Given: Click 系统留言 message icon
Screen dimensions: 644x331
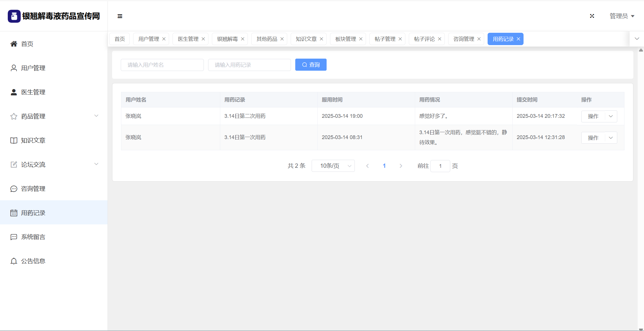Looking at the screenshot, I should [x=14, y=237].
